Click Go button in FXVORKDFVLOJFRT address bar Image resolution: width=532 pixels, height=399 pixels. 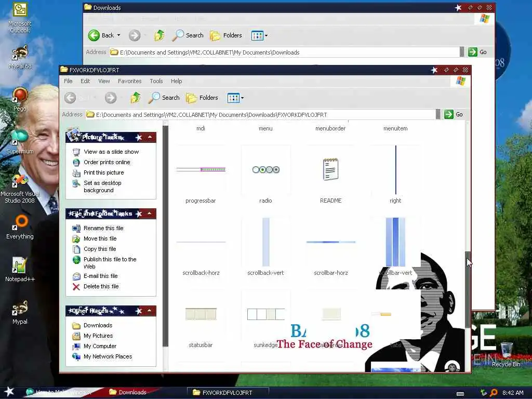point(454,114)
